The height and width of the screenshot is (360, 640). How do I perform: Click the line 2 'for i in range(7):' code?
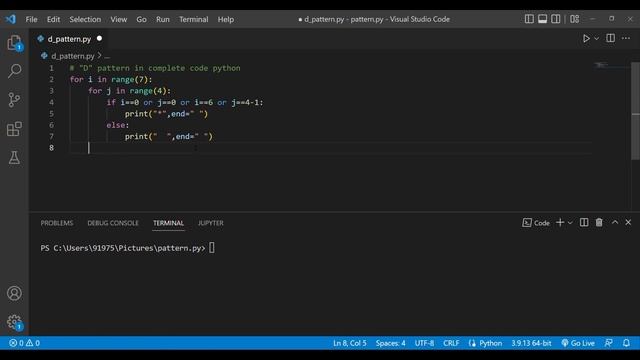(111, 79)
